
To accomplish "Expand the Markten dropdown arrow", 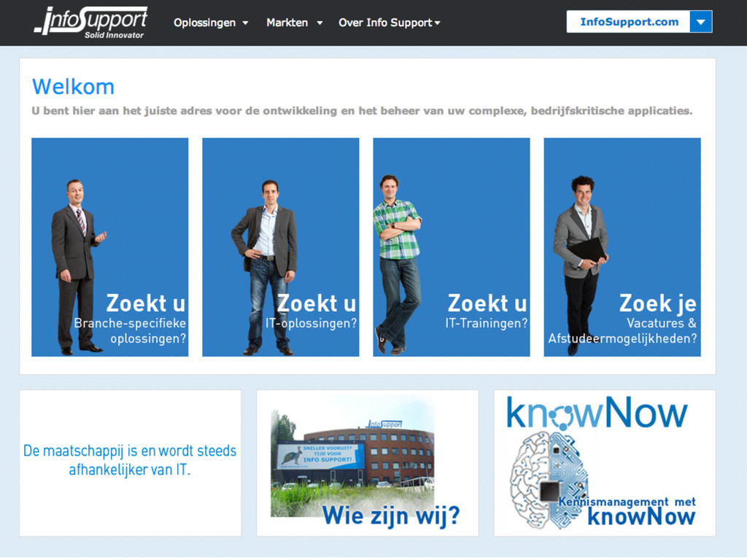I will coord(320,23).
